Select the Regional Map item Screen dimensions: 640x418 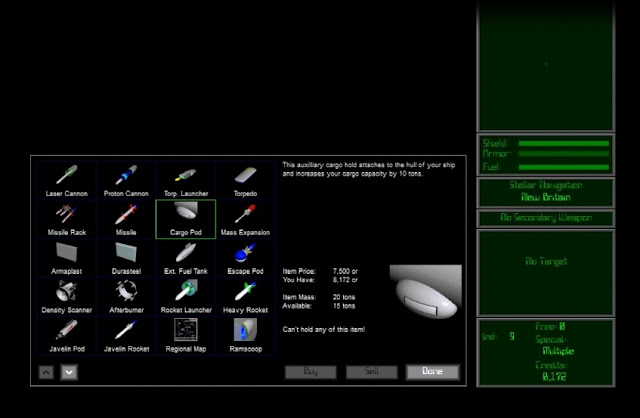pos(186,336)
